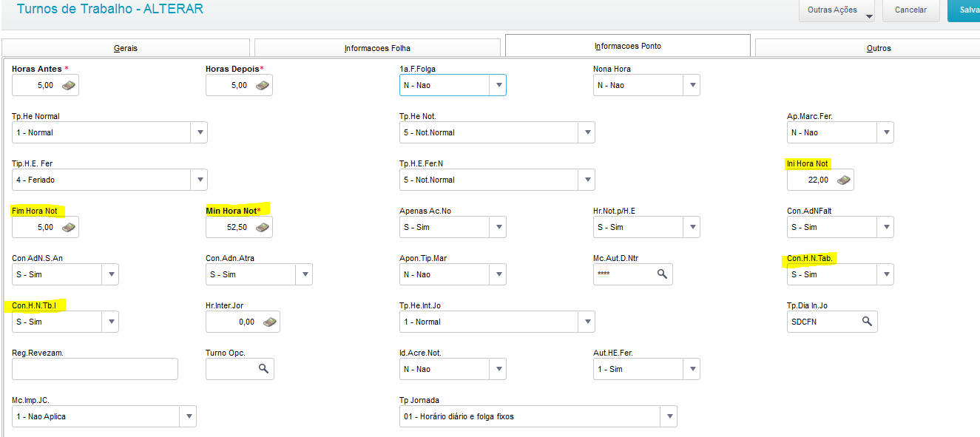This screenshot has height=437, width=980.
Task: Select the Informacoes Ponto tab
Action: pyautogui.click(x=628, y=46)
